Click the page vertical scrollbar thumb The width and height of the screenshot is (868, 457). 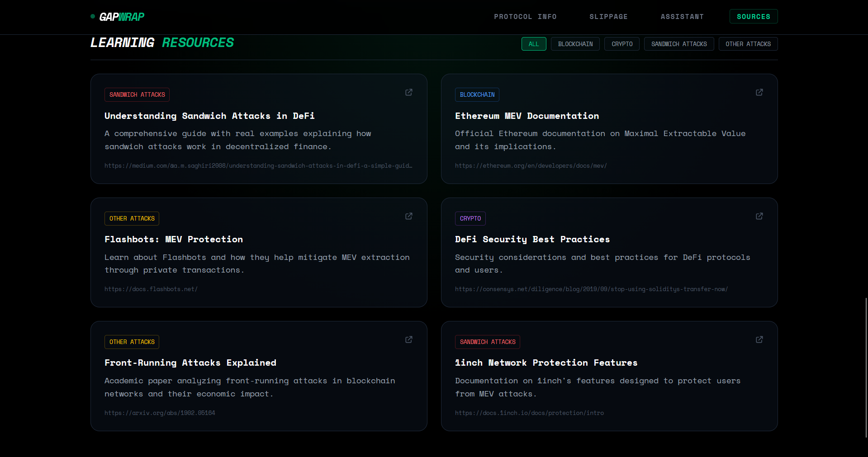[x=866, y=367]
